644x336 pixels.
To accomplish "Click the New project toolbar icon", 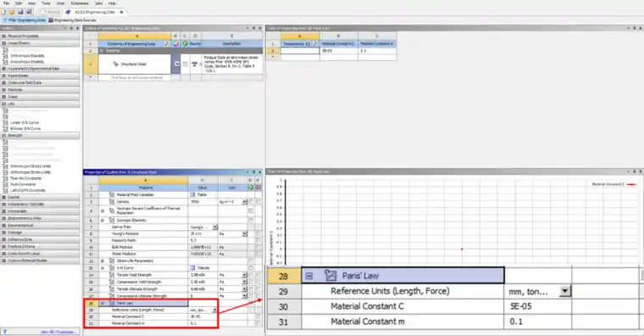I will (3, 12).
